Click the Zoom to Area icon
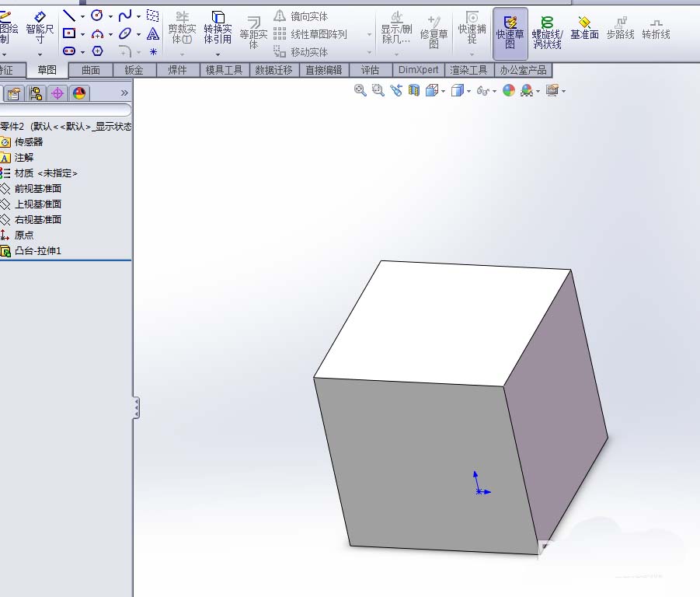This screenshot has height=597, width=700. (x=378, y=90)
